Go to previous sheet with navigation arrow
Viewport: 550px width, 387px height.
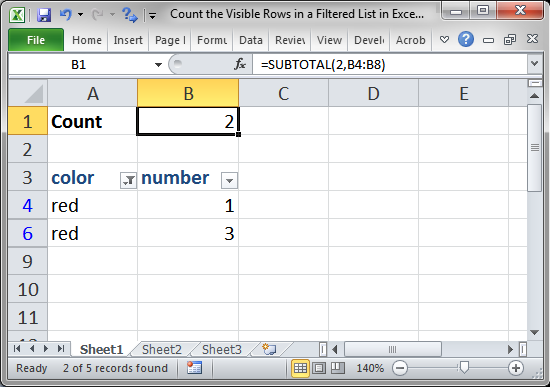tap(32, 349)
